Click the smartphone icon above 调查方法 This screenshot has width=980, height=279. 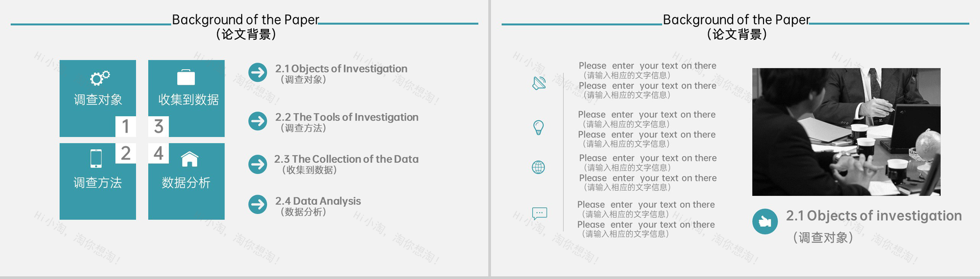point(96,158)
